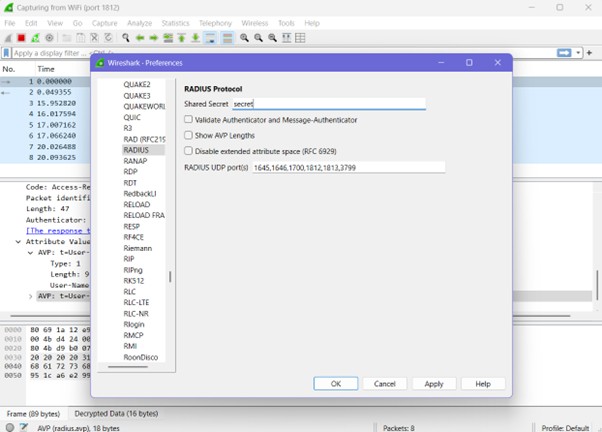Confirm preferences with OK button
This screenshot has height=432, width=602.
[336, 384]
